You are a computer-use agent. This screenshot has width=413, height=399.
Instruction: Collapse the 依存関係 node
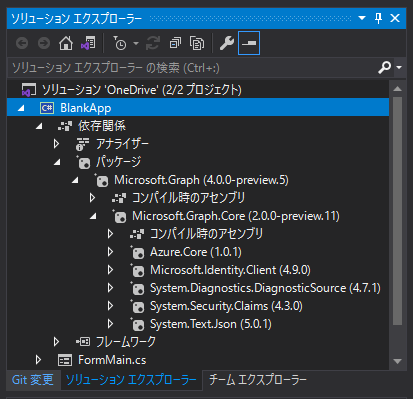click(39, 126)
